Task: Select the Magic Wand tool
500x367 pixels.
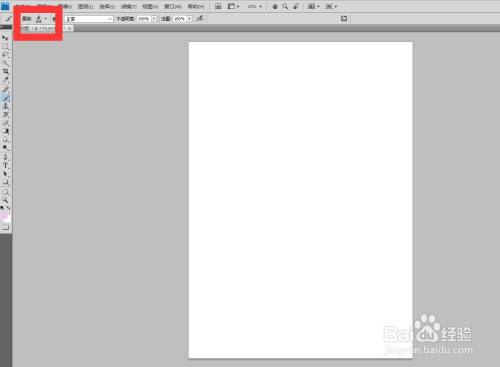Action: point(5,63)
